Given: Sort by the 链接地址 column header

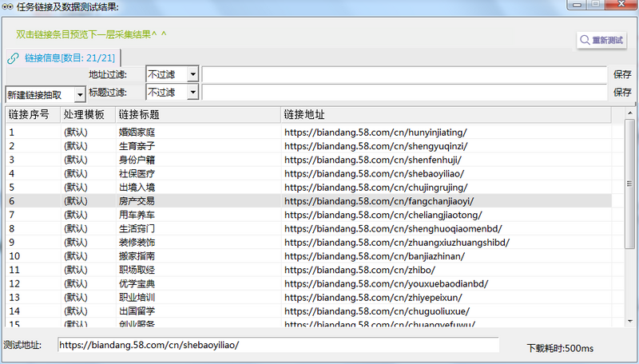Looking at the screenshot, I should pyautogui.click(x=446, y=115).
